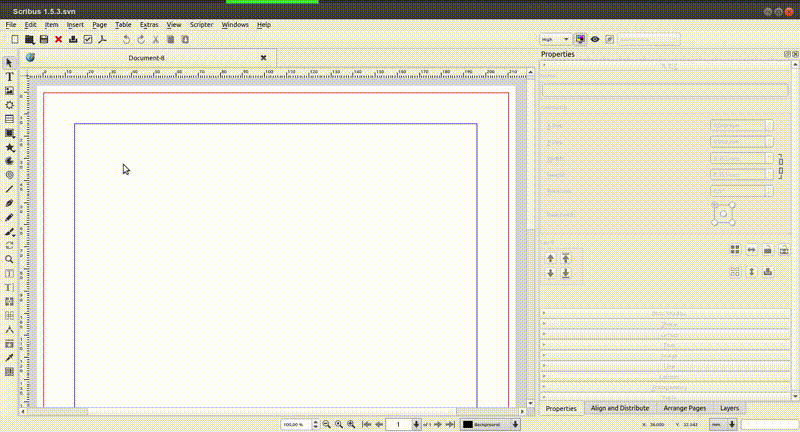Select the Polygon star tool
The width and height of the screenshot is (800, 432).
pos(10,147)
